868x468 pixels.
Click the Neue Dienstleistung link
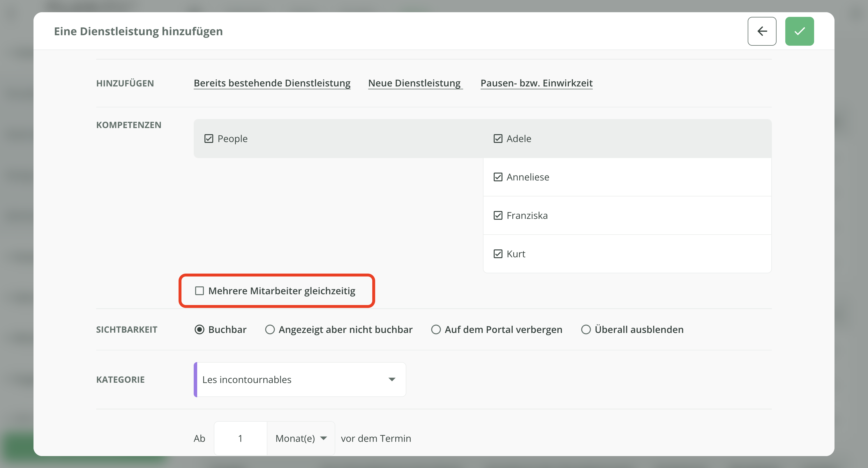(414, 83)
